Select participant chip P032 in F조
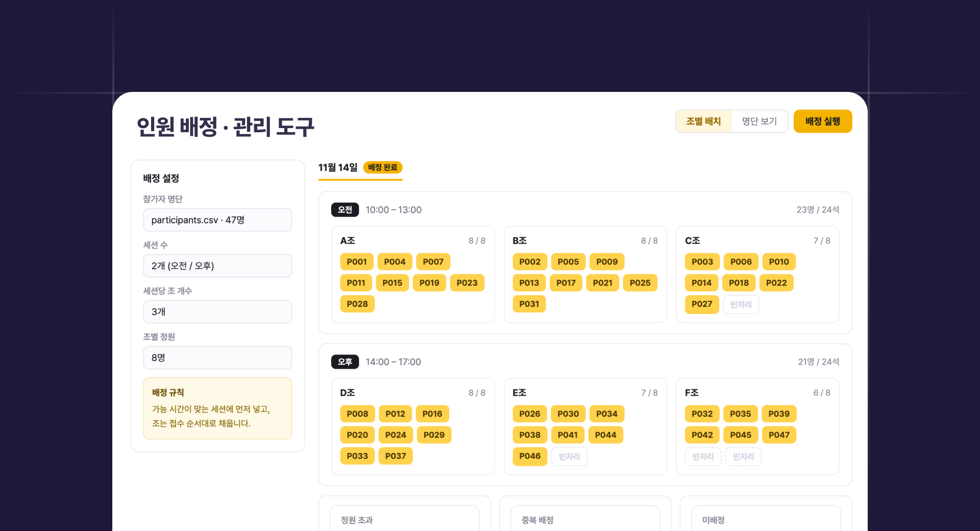Viewport: 980px width, 531px height. click(702, 414)
